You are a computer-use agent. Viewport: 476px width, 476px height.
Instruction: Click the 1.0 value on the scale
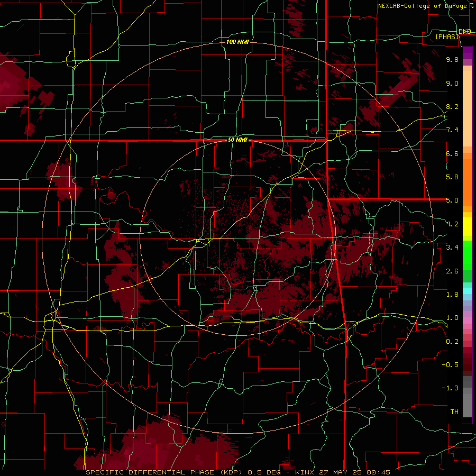click(x=452, y=318)
